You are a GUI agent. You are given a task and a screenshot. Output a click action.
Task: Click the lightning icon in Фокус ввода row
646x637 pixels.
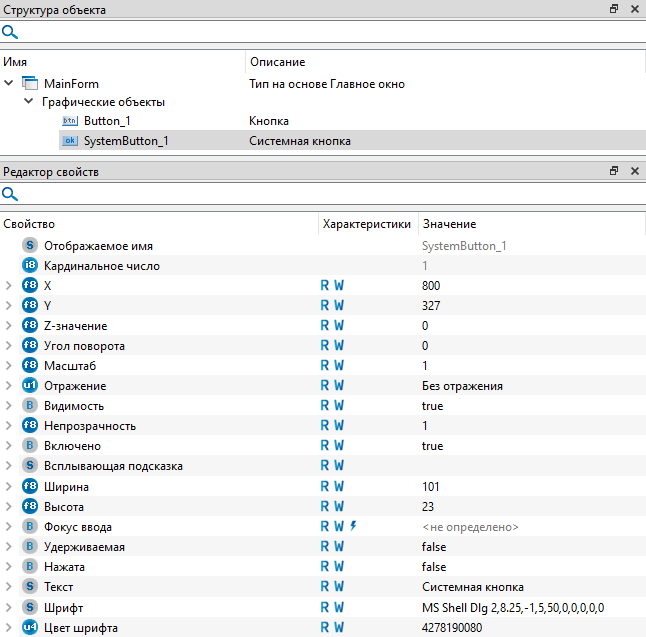pyautogui.click(x=353, y=526)
